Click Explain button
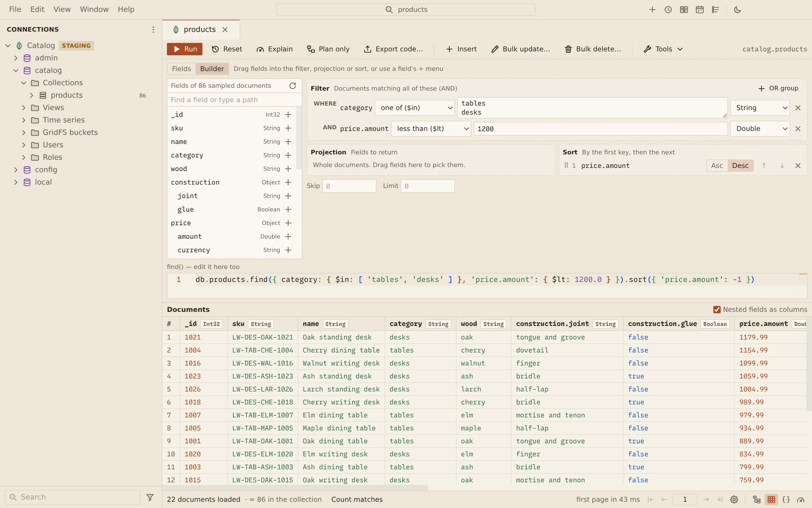Screen dimensions: 812x508 (x=274, y=49)
